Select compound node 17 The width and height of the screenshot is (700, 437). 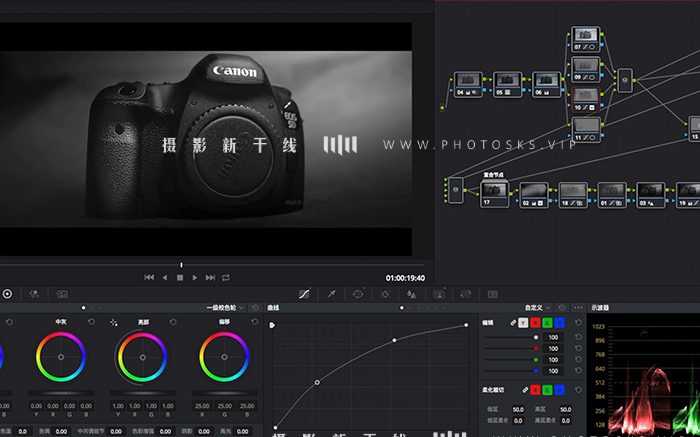(494, 194)
